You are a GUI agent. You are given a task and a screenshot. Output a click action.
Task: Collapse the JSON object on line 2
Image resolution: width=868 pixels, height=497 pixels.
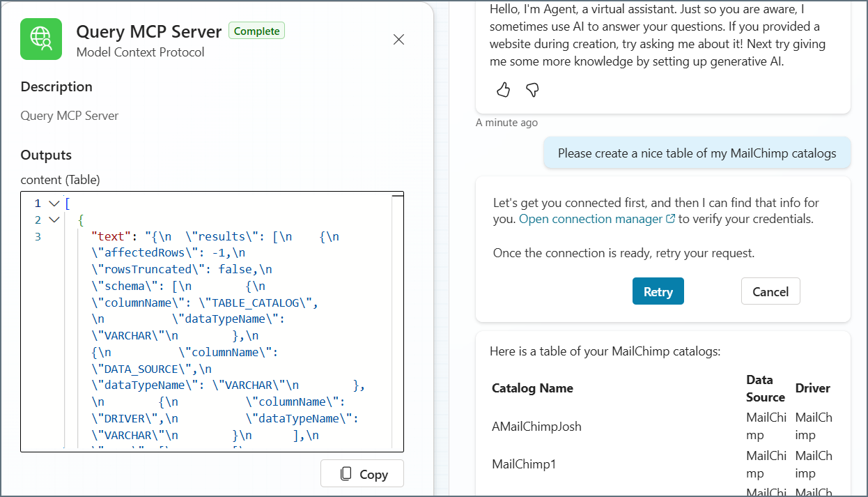[x=54, y=220]
